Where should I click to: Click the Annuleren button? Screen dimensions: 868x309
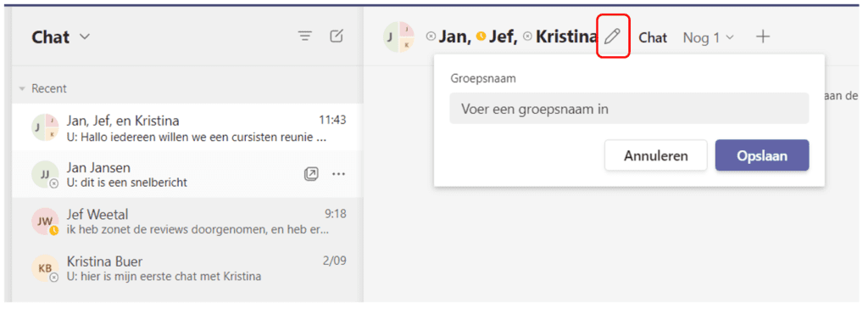[656, 155]
